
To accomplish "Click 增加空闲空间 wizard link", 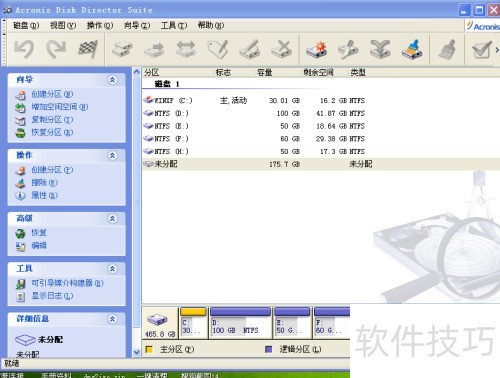I will (x=59, y=107).
